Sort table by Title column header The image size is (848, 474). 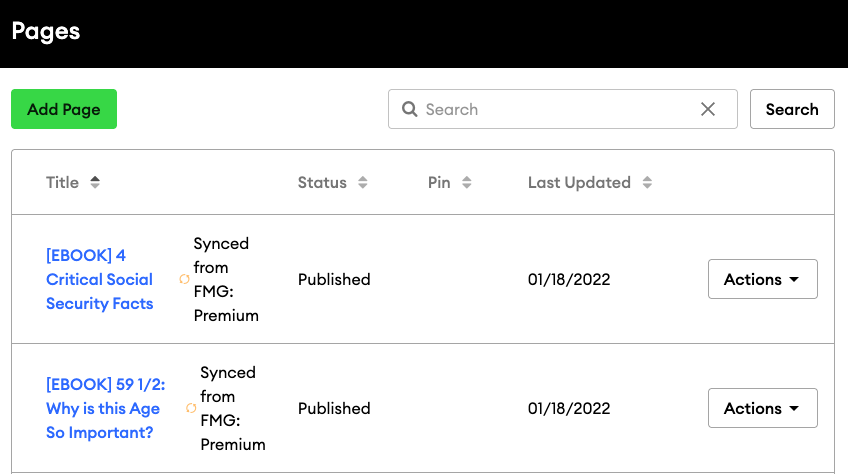pyautogui.click(x=62, y=182)
